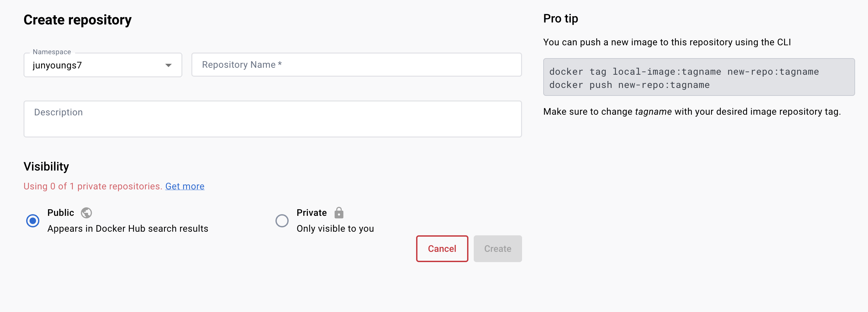Click the junyoungs7 namespace value

pos(57,65)
